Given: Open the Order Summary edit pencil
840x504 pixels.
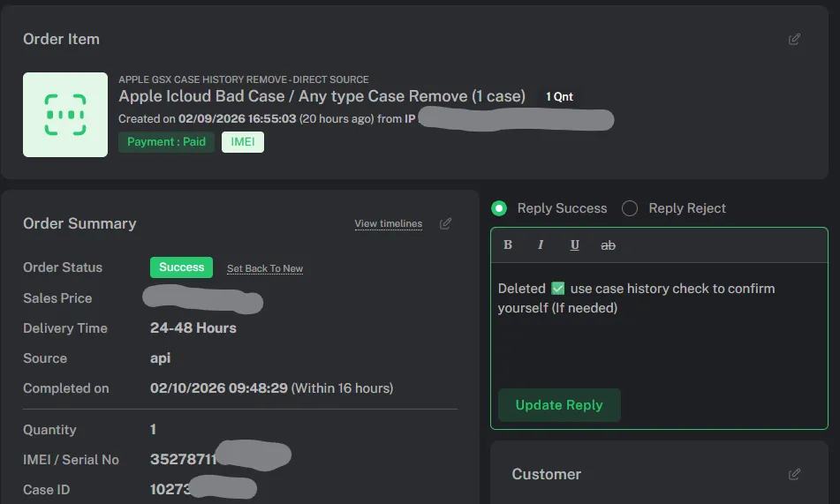Looking at the screenshot, I should pos(445,223).
